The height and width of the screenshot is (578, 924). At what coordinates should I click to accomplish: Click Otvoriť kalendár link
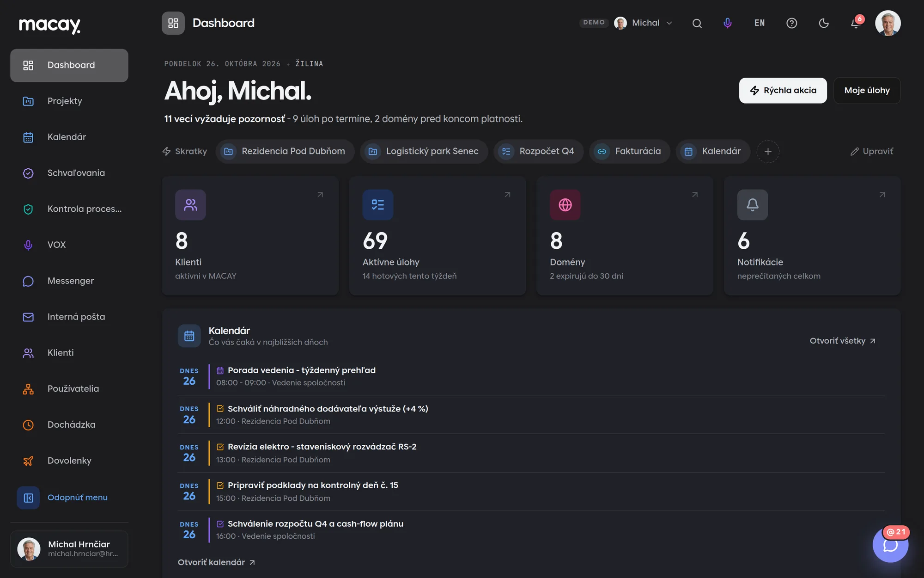pos(216,562)
